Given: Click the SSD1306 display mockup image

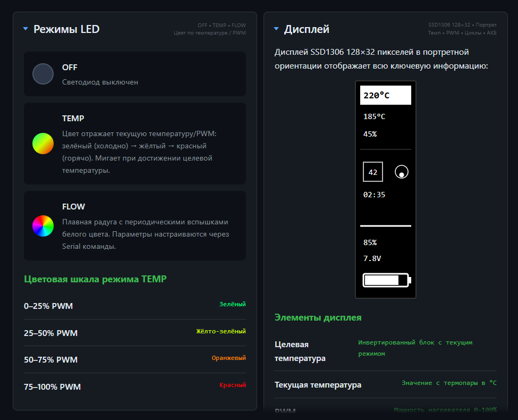Looking at the screenshot, I should tap(385, 189).
